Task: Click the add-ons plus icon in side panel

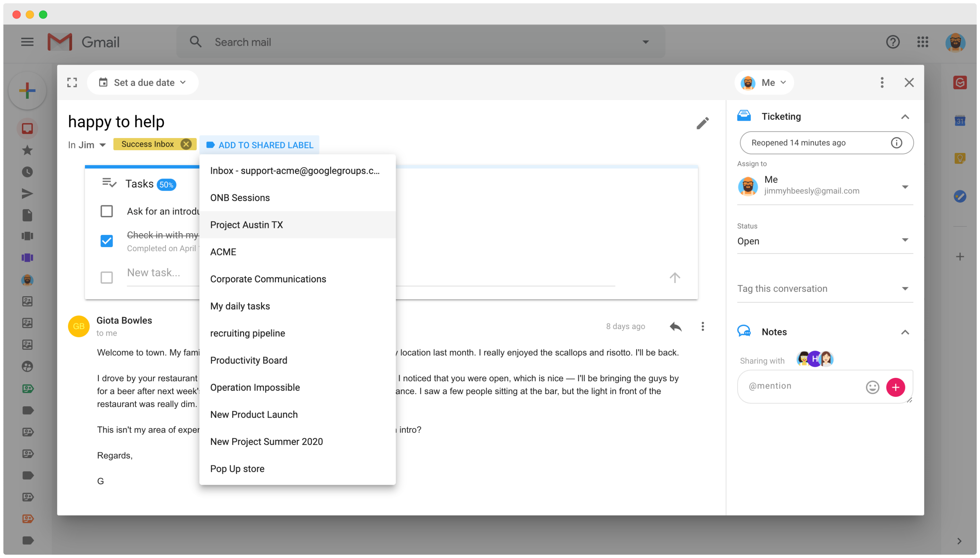Action: (x=959, y=257)
